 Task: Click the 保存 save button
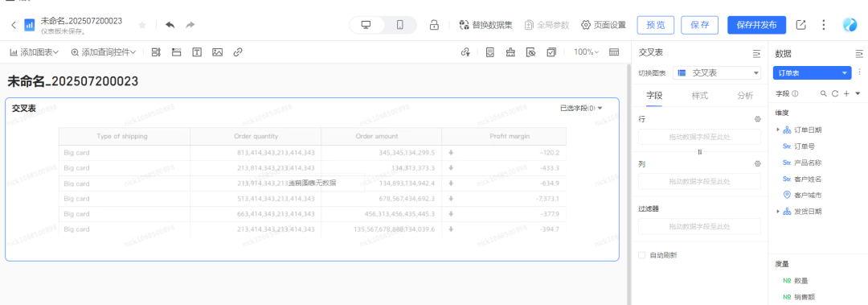tap(699, 25)
